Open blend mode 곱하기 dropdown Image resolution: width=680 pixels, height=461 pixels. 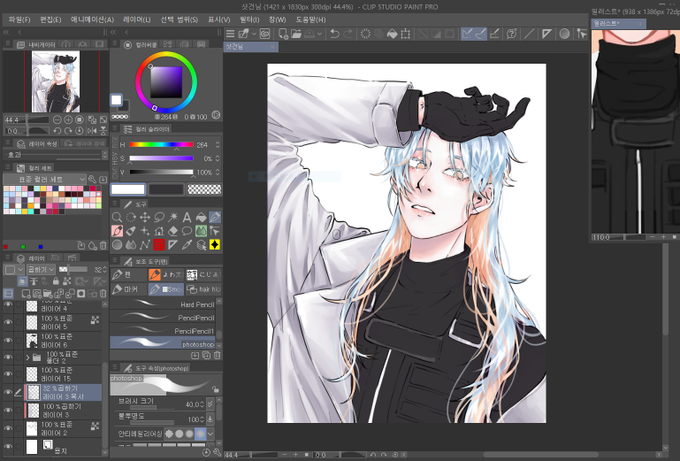(x=41, y=269)
